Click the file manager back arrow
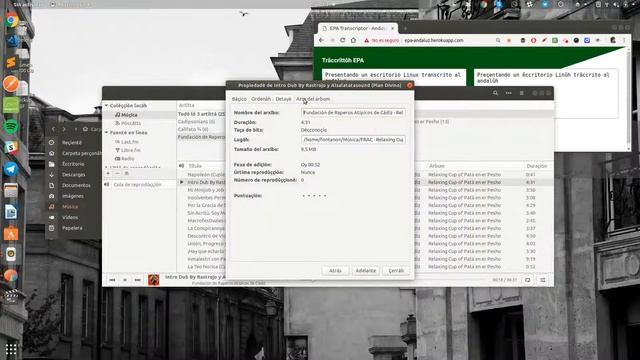The image size is (640, 360). pyautogui.click(x=53, y=129)
